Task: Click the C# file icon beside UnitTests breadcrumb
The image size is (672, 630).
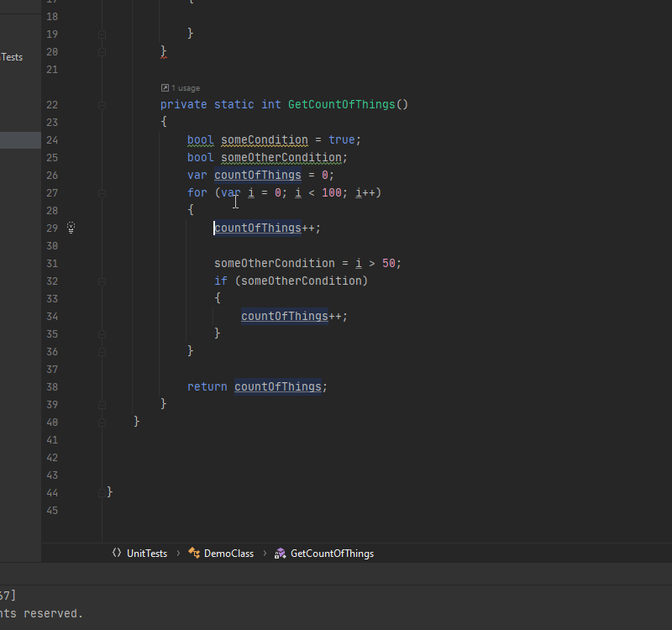Action: click(x=116, y=553)
